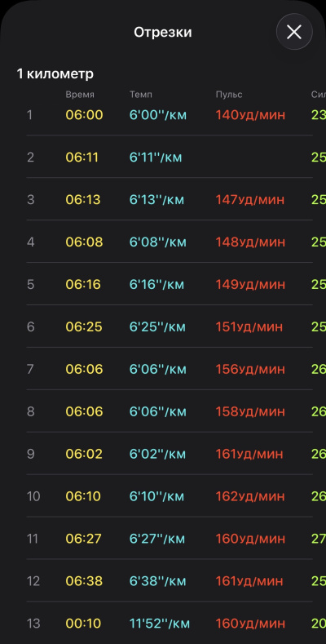Tap the 11'52''/км pace in split 13

[x=160, y=624]
